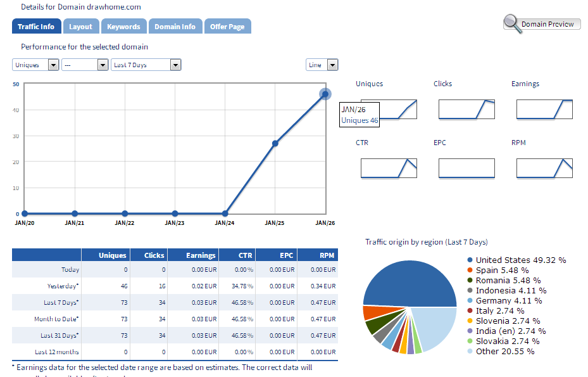Open the second metric dropdown showing dashes

[x=85, y=65]
